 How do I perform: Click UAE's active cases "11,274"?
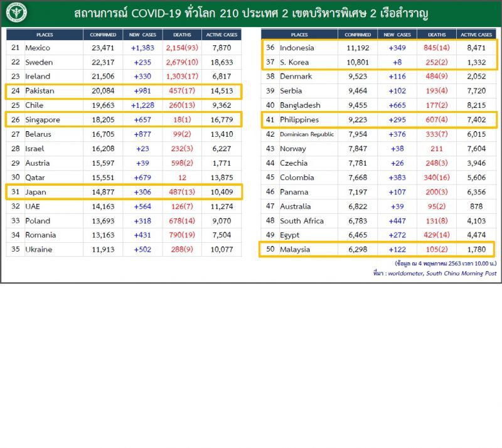coord(222,206)
